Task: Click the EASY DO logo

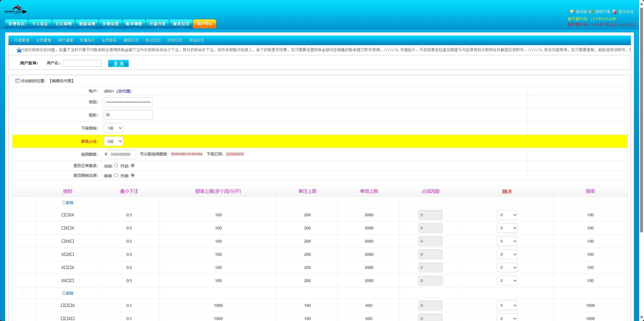Action: coord(15,10)
